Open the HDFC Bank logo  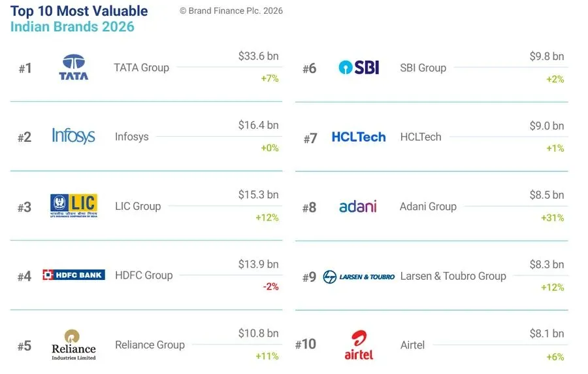point(73,275)
